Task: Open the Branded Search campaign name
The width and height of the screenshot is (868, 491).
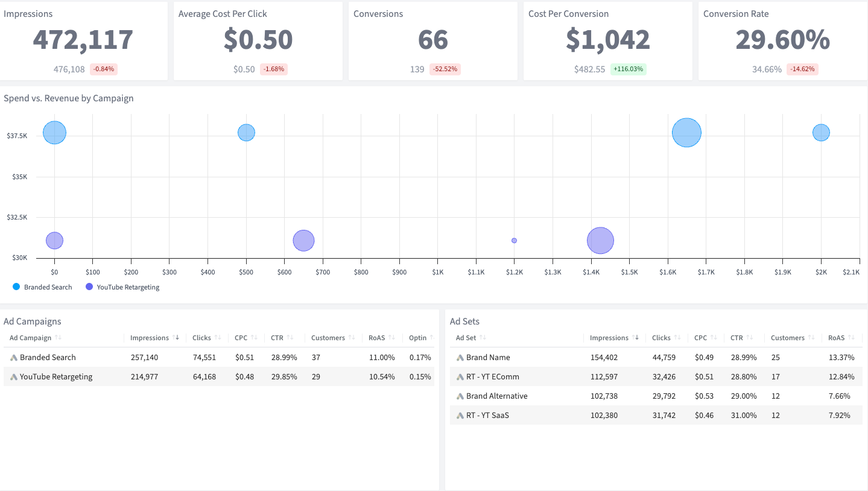Action: pos(48,358)
